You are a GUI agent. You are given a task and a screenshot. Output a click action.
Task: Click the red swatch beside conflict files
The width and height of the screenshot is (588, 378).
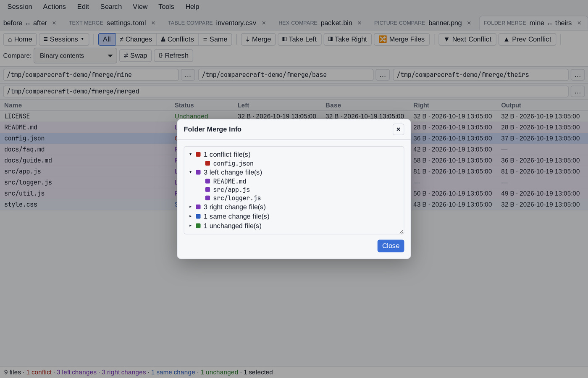[198, 155]
